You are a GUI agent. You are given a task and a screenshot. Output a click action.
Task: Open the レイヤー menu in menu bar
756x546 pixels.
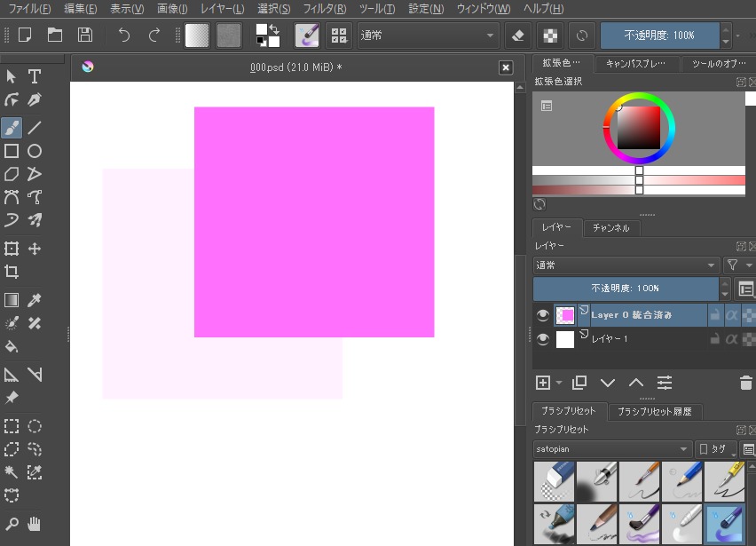click(222, 9)
